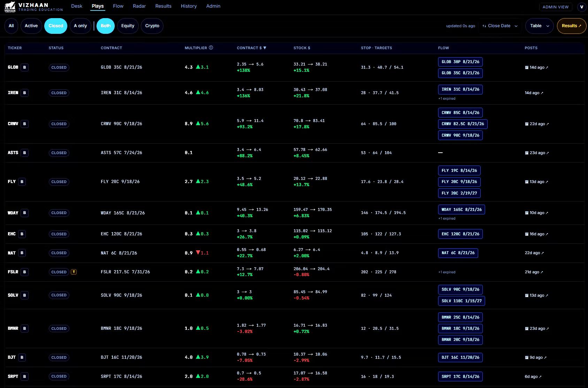Click the IREN 31C 8/14/26 flow chip
The width and height of the screenshot is (588, 388).
pos(460,90)
